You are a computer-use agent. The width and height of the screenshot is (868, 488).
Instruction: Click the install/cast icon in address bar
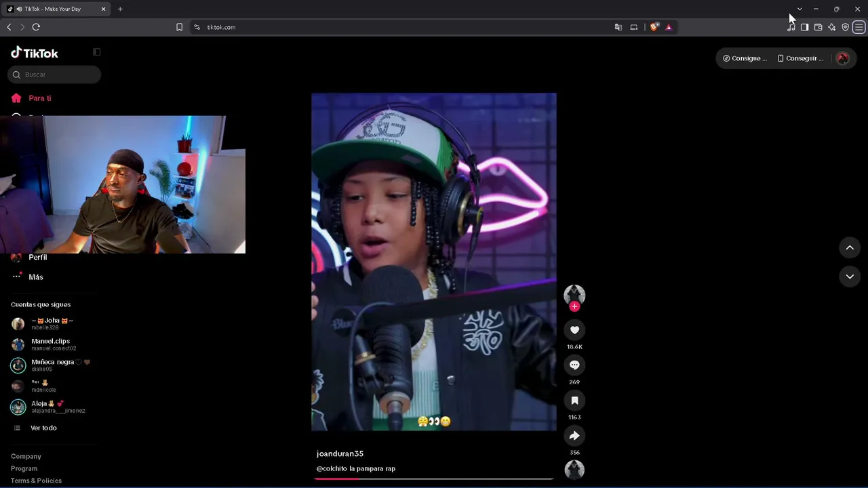(x=634, y=27)
